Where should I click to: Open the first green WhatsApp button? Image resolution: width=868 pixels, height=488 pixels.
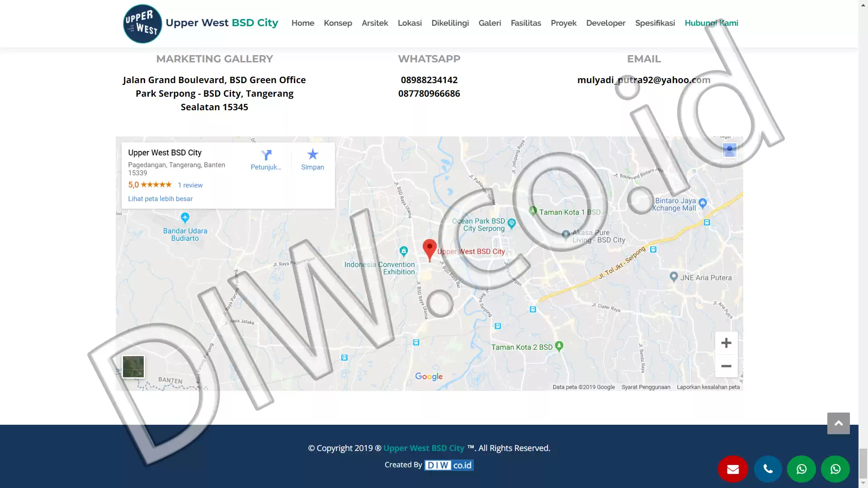pos(802,469)
